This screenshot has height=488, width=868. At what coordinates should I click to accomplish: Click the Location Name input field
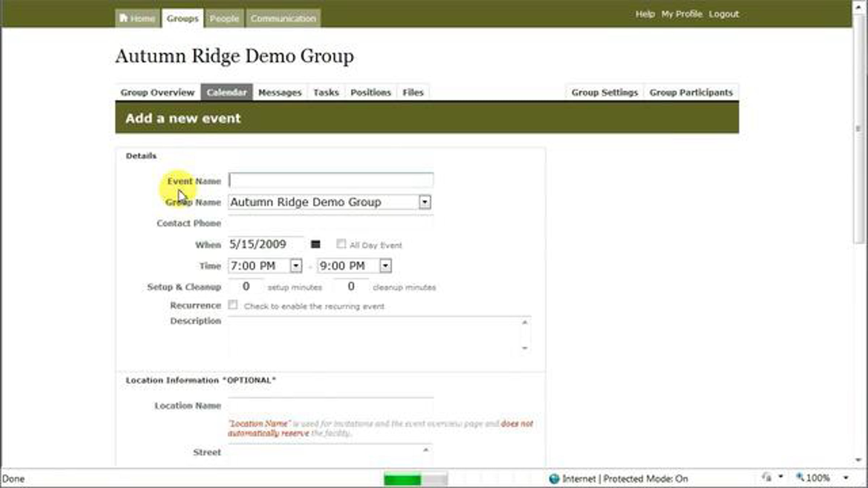point(331,405)
